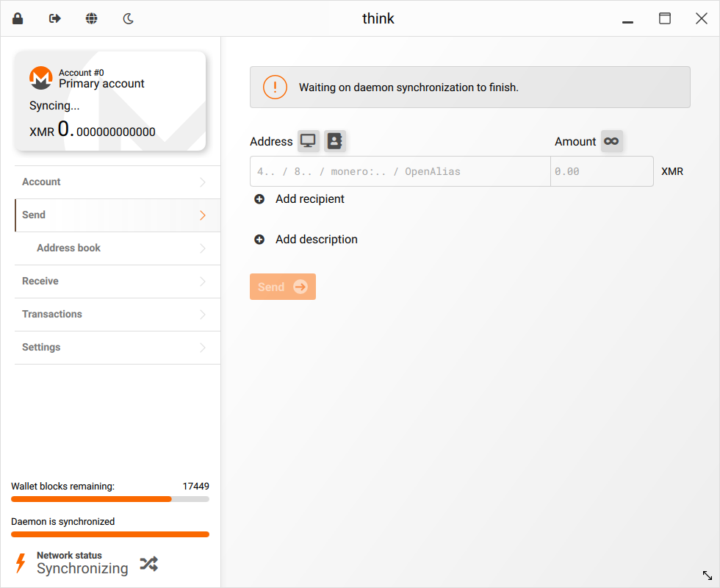Toggle the shuffle node icon near Network status
Image resolution: width=720 pixels, height=588 pixels.
pyautogui.click(x=148, y=563)
